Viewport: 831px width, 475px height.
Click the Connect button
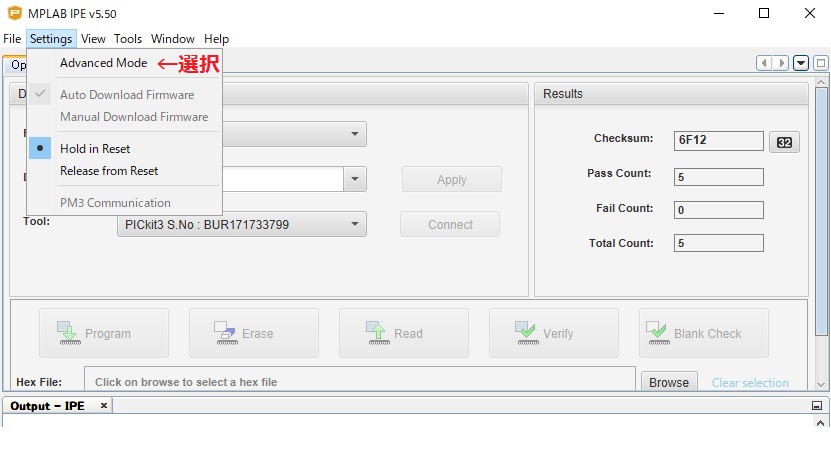450,225
